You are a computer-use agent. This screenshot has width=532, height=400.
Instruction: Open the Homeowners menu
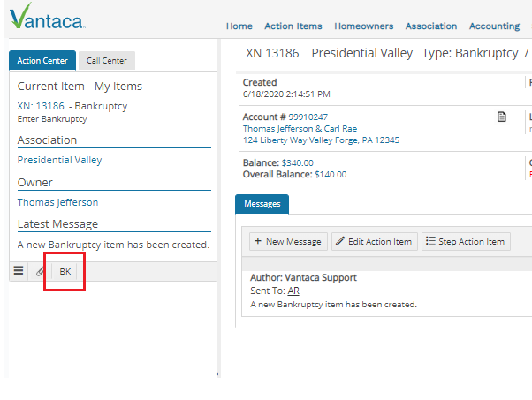point(363,26)
